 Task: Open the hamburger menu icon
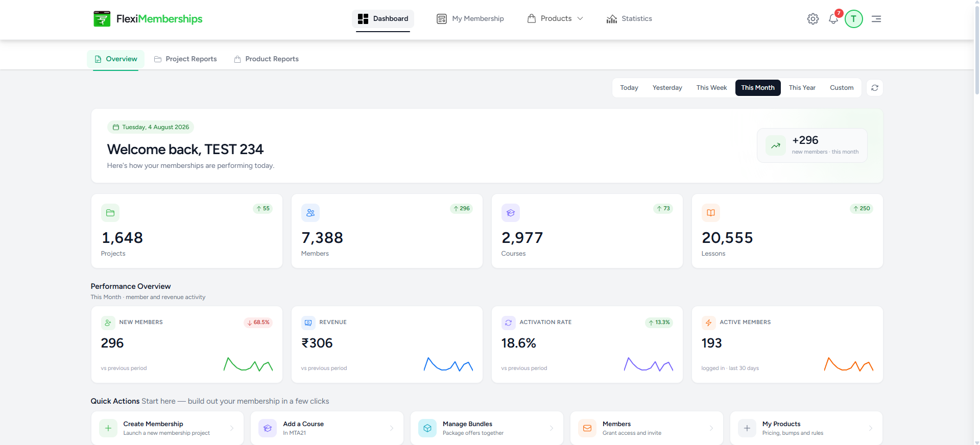tap(876, 19)
